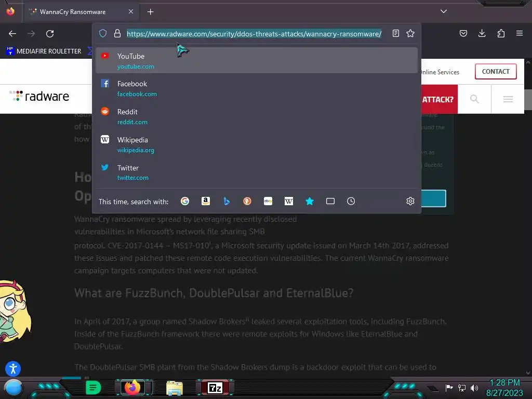Screen dimensions: 532x399
Task: Search this time with DuckDuckGo
Action: tap(247, 201)
